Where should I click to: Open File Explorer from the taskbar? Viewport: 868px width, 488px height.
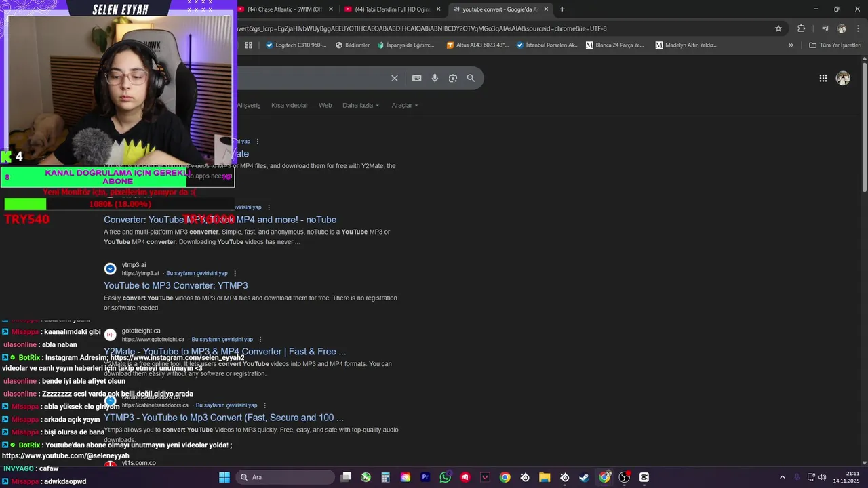pyautogui.click(x=545, y=477)
